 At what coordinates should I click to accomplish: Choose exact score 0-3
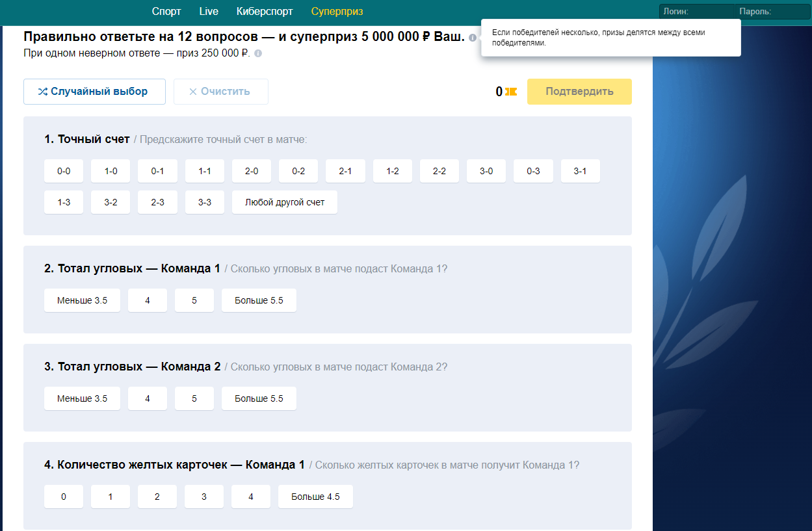[533, 171]
